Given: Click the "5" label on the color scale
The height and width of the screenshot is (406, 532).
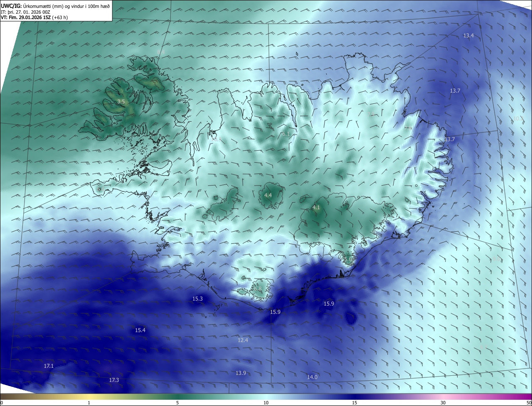Looking at the screenshot, I should coord(177,403).
